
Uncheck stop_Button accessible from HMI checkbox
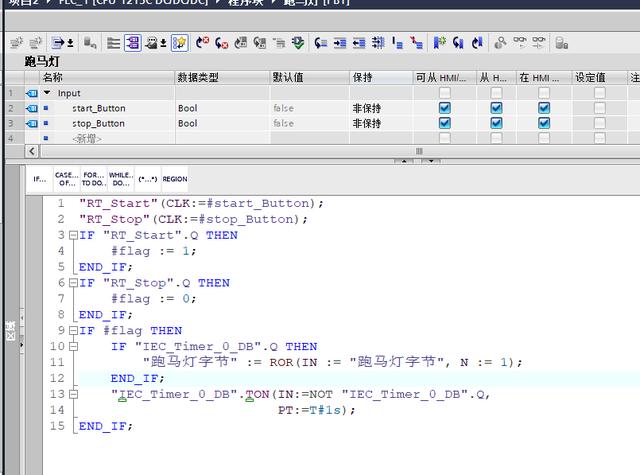[444, 123]
